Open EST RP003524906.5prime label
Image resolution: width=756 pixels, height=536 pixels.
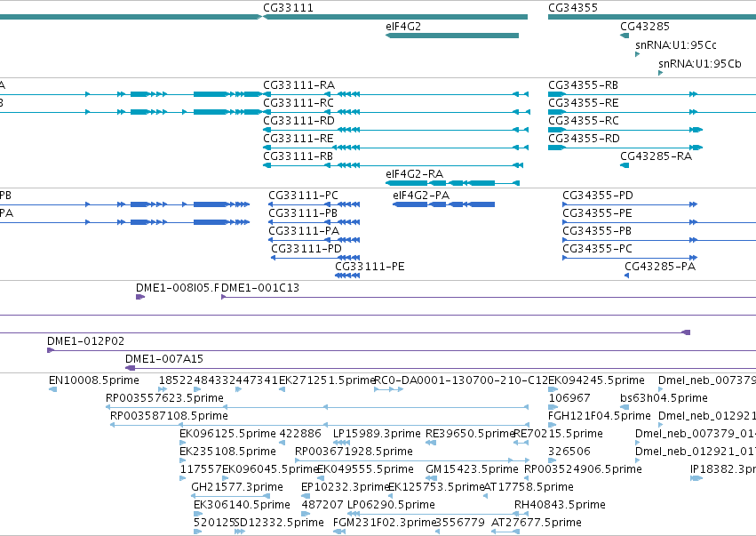(x=583, y=469)
